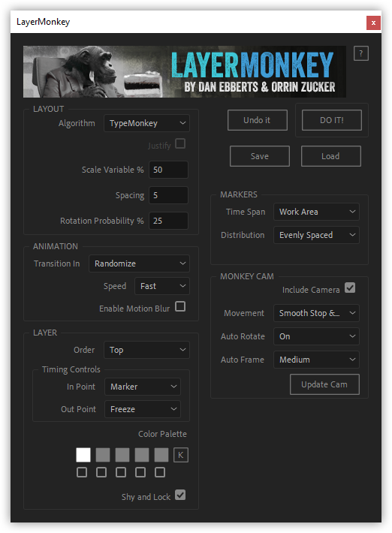Open Auto Frame dropdown set to Medium
392x533 pixels.
click(316, 360)
